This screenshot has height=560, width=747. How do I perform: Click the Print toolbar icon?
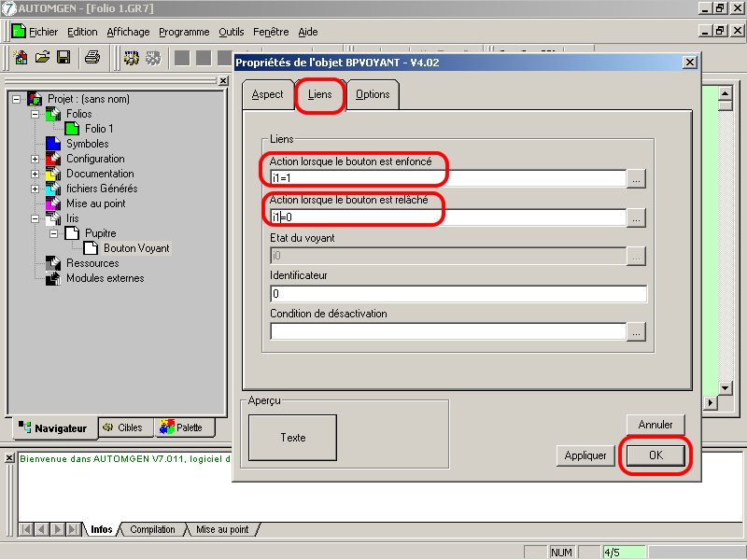92,58
